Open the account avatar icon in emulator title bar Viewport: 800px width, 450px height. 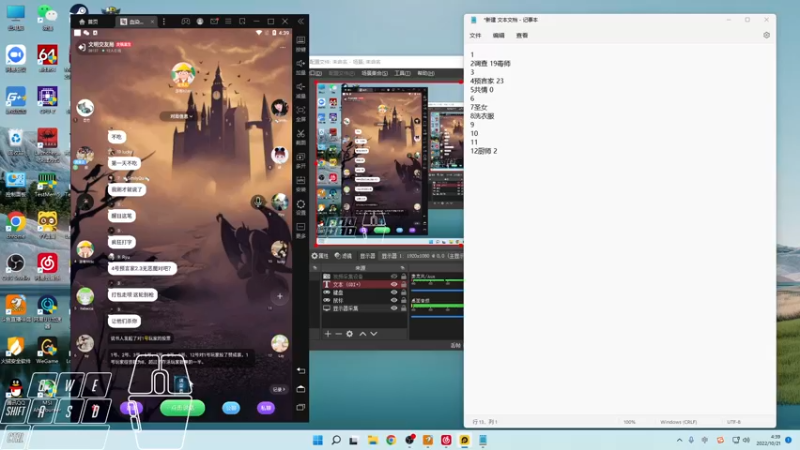coord(200,21)
